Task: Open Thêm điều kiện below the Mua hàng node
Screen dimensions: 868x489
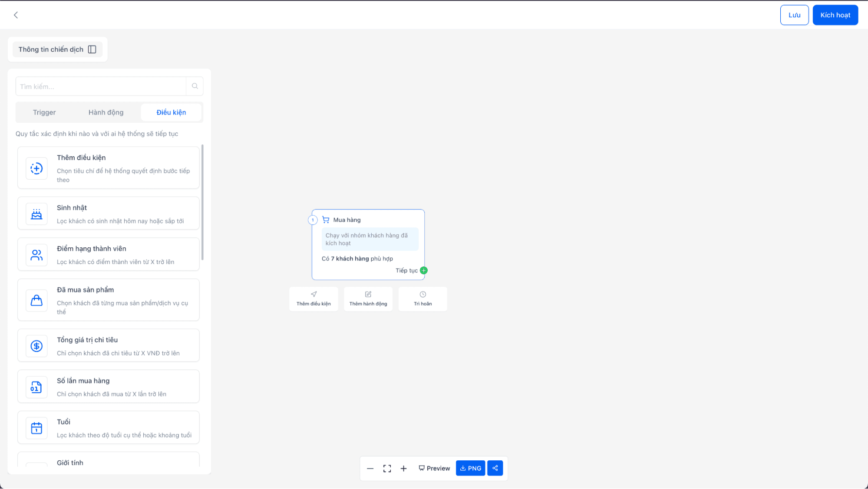Action: click(x=314, y=299)
